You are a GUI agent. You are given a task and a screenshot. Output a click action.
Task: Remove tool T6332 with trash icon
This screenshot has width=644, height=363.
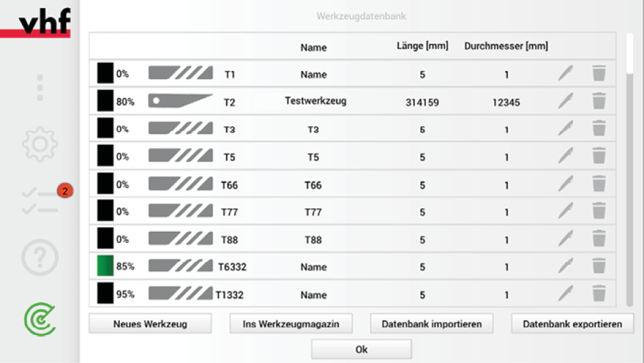tap(599, 265)
